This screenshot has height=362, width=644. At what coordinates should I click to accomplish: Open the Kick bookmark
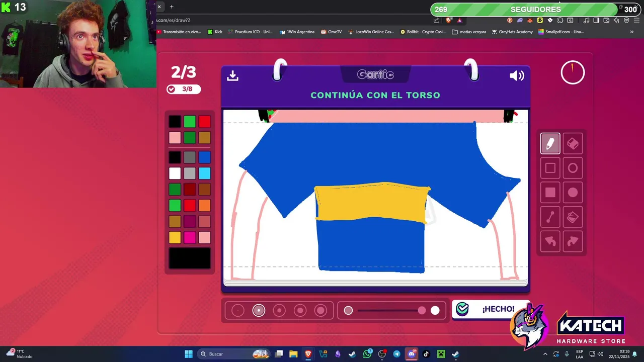(215, 32)
